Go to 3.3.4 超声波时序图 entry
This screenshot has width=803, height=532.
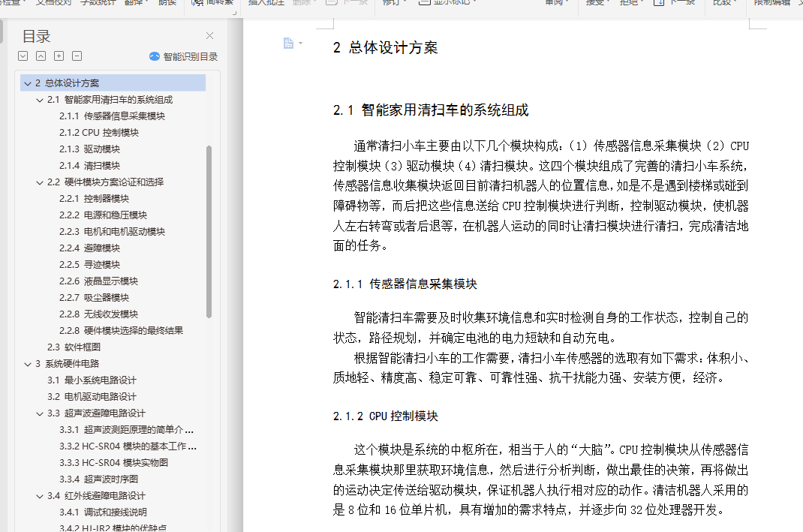(x=98, y=479)
